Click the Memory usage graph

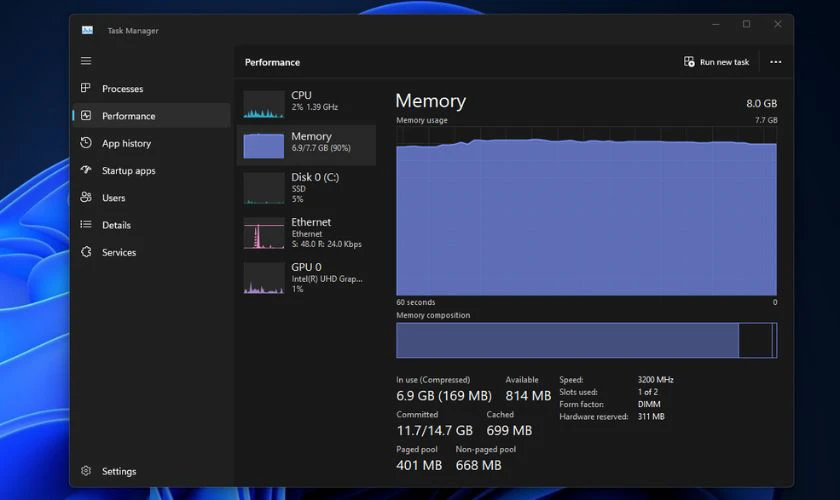(586, 211)
